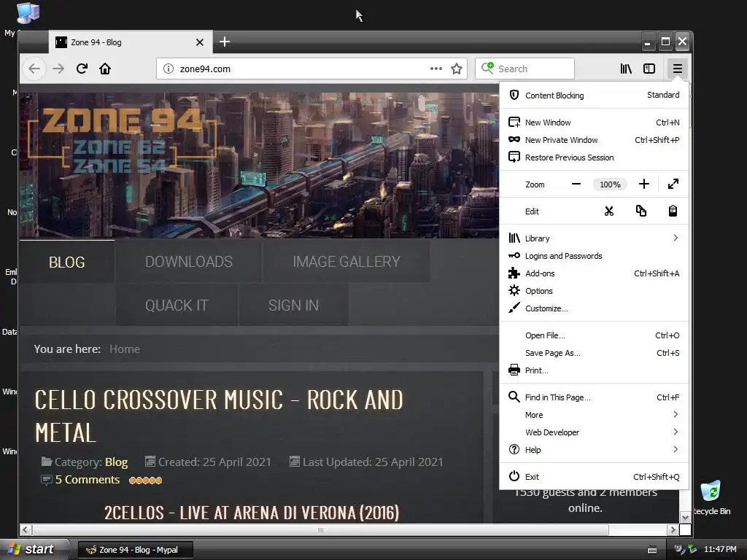Open a New Private Window
The width and height of the screenshot is (747, 560).
pos(594,140)
